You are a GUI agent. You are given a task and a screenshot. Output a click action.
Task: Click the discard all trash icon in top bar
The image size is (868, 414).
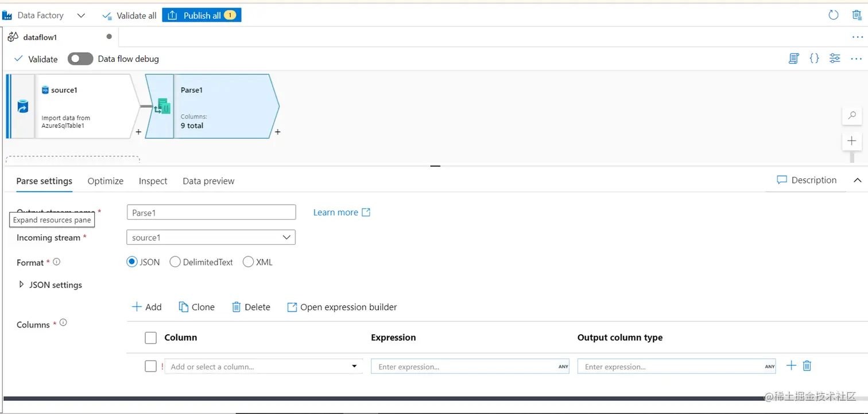857,15
